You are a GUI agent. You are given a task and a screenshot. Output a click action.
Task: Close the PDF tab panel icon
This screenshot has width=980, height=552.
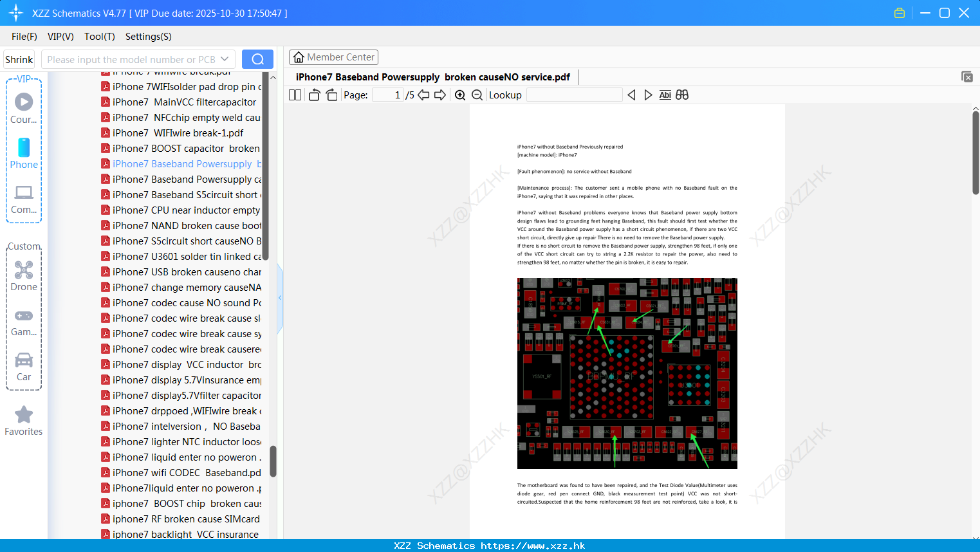click(x=967, y=77)
